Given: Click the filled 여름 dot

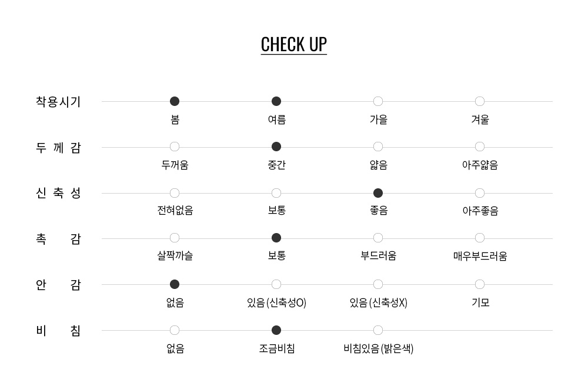Looking at the screenshot, I should pyautogui.click(x=276, y=101).
